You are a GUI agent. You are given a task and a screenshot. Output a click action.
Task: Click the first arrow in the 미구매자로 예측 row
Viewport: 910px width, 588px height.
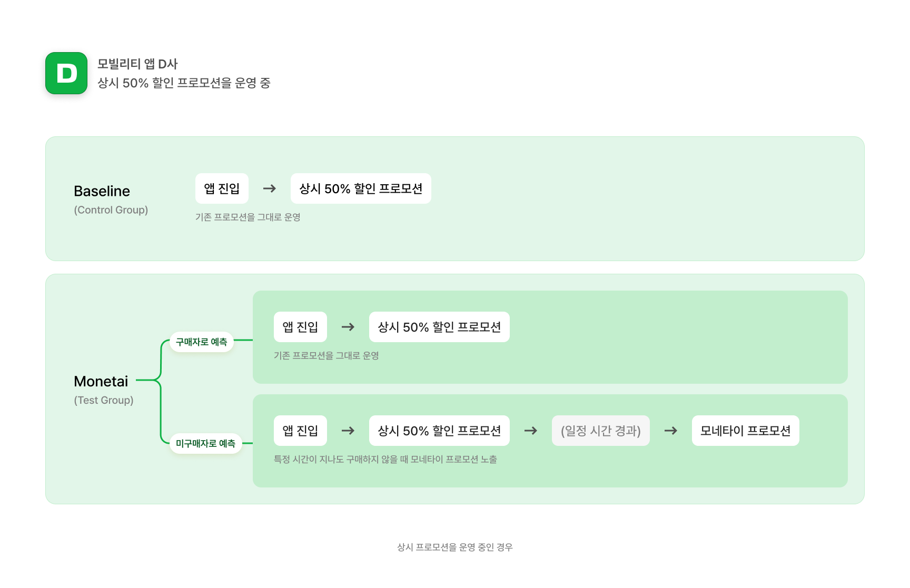[x=348, y=431]
